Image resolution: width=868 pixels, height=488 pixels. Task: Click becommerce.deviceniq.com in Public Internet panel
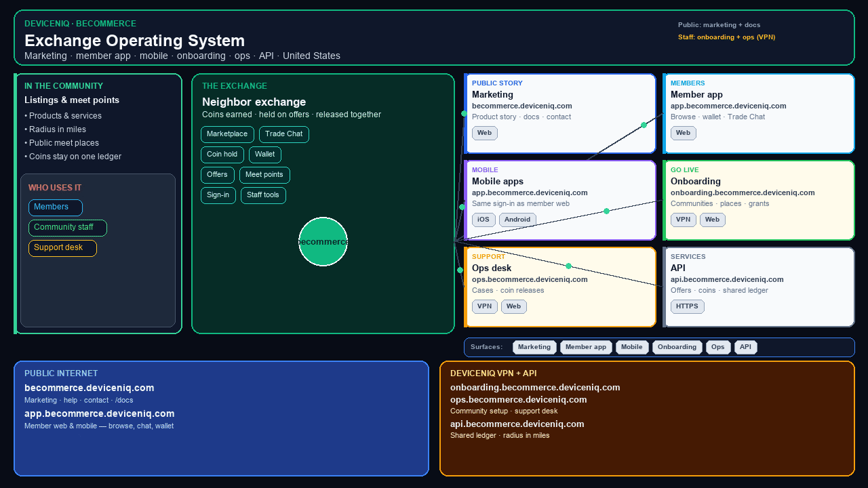[x=89, y=388]
